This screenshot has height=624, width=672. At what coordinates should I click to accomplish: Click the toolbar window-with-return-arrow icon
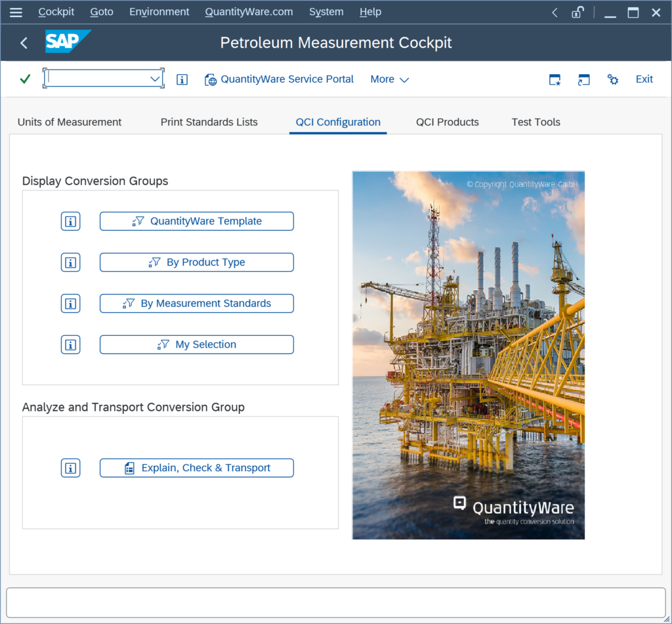pos(583,79)
